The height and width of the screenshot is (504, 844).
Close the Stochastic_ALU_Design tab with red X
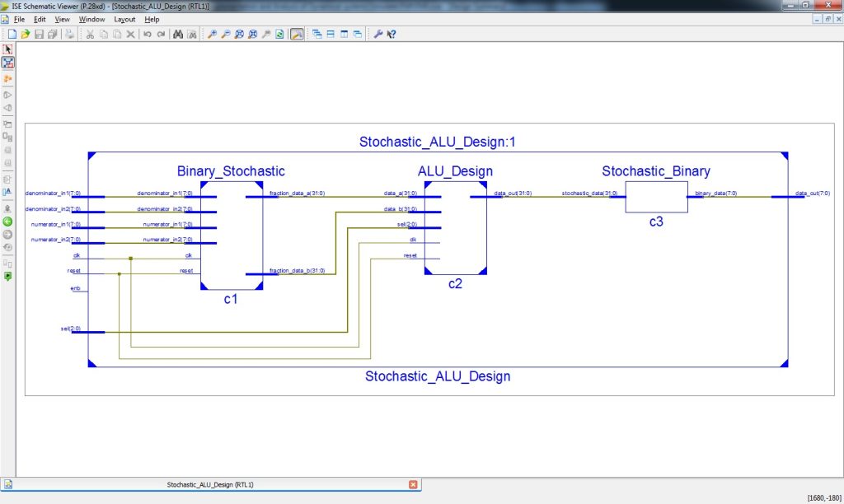click(x=414, y=485)
